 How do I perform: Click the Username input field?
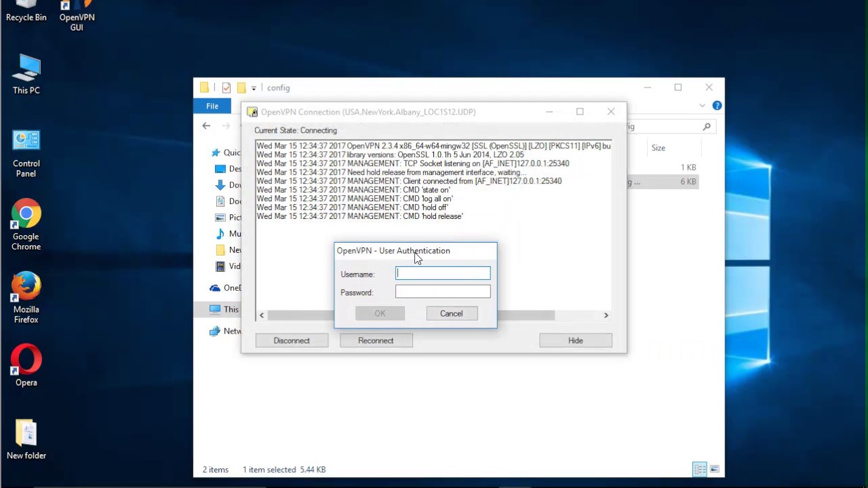point(443,273)
